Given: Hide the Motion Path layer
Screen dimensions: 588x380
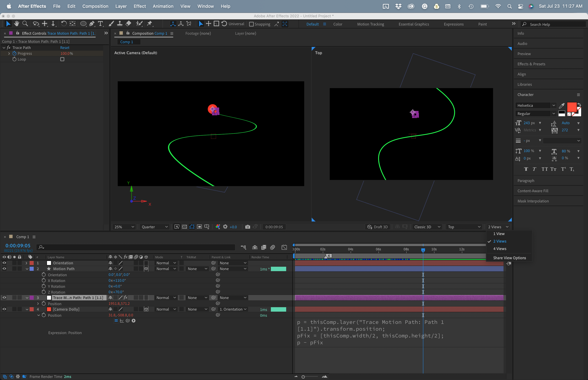Looking at the screenshot, I should pos(4,269).
